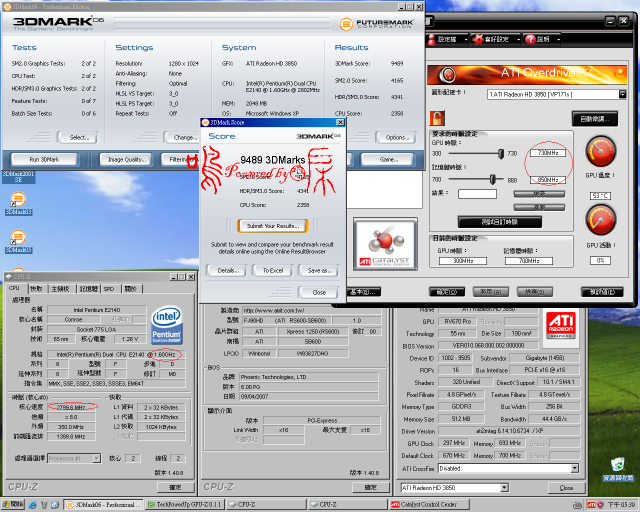The image size is (640, 512).
Task: Click the Game button in 3DMark06
Action: point(387,159)
